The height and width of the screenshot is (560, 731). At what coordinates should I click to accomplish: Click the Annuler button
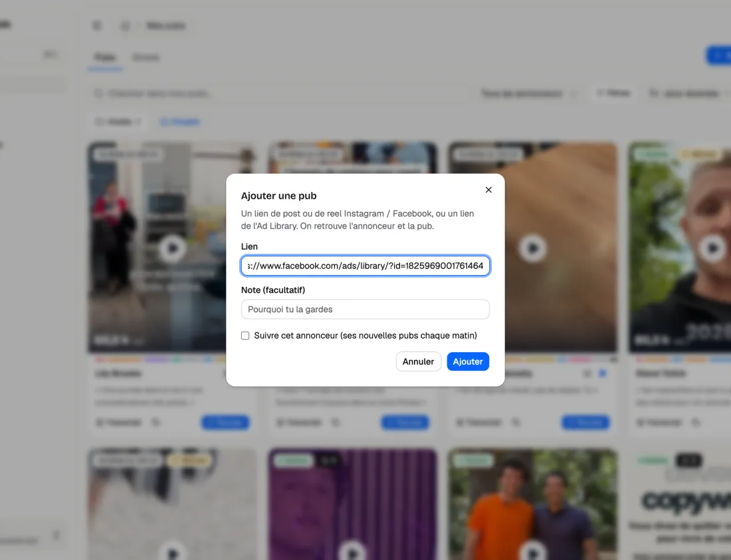418,361
